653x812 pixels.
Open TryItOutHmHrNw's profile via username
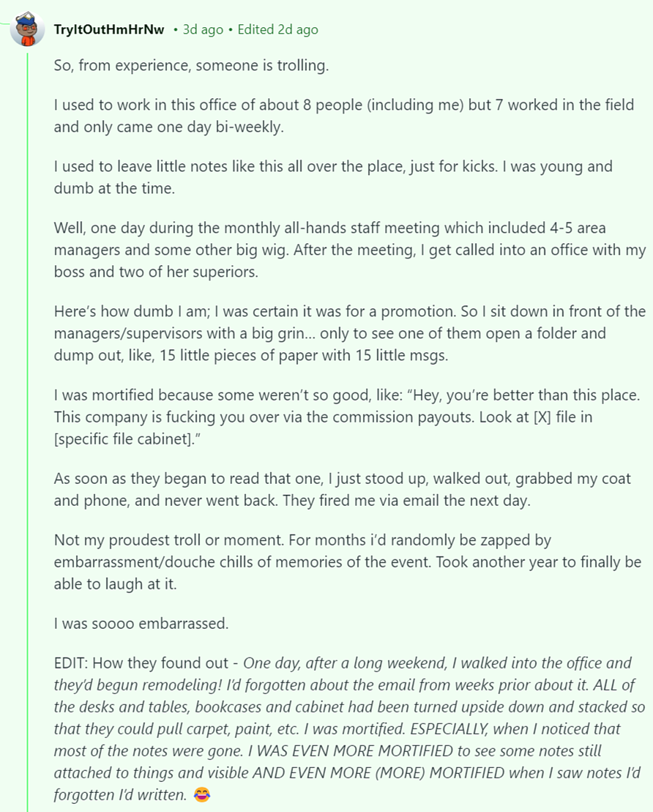click(109, 29)
